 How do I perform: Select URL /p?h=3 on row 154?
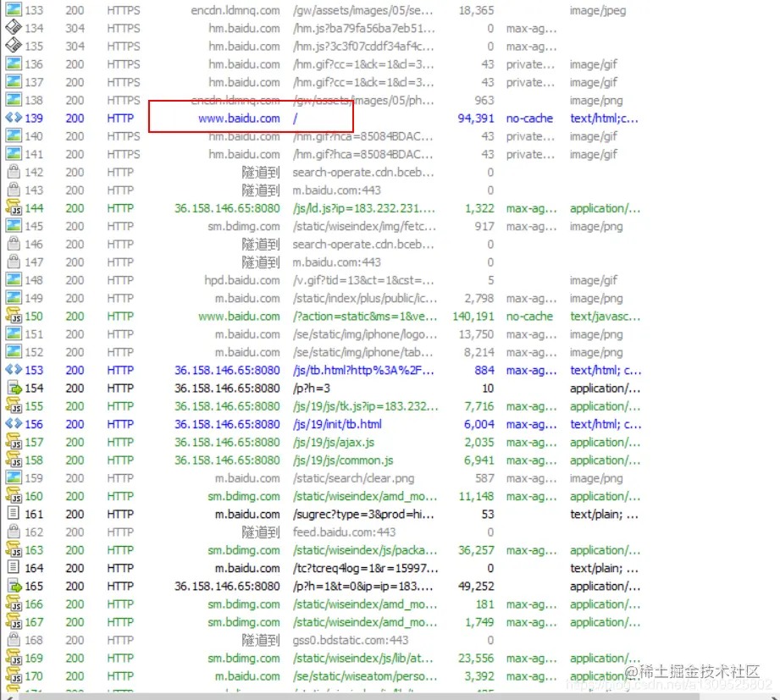(312, 389)
